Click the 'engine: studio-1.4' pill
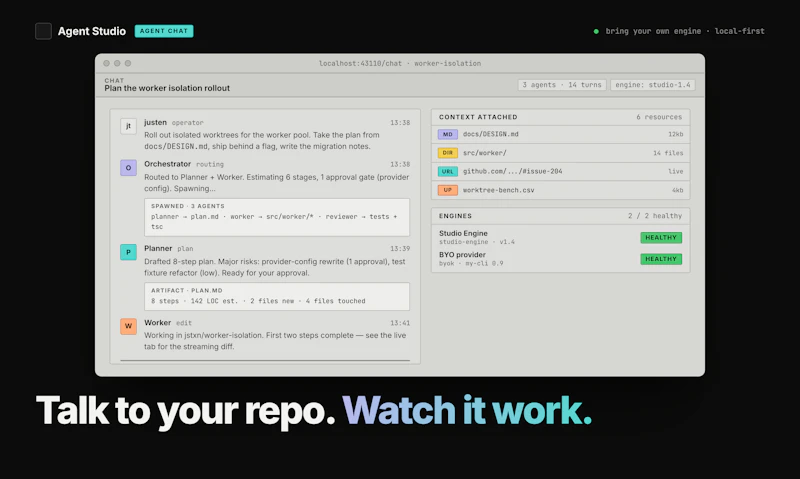Viewport: 800px width, 479px height. click(653, 85)
